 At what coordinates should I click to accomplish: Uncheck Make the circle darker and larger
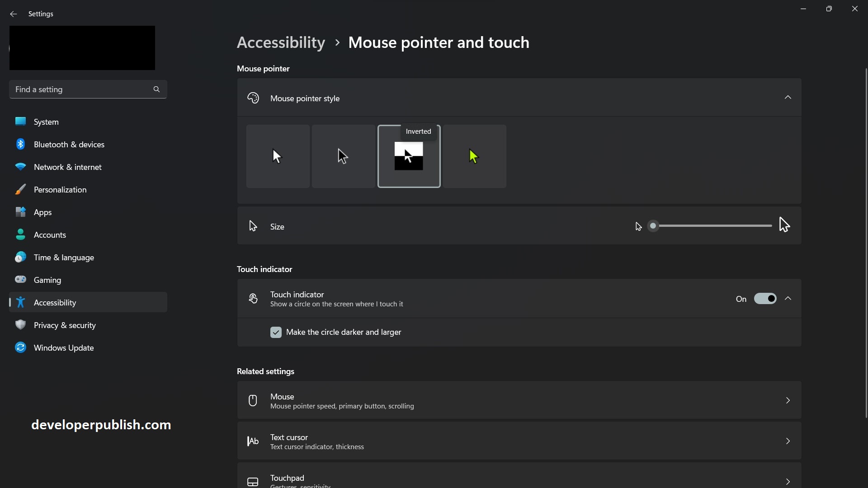pyautogui.click(x=276, y=332)
